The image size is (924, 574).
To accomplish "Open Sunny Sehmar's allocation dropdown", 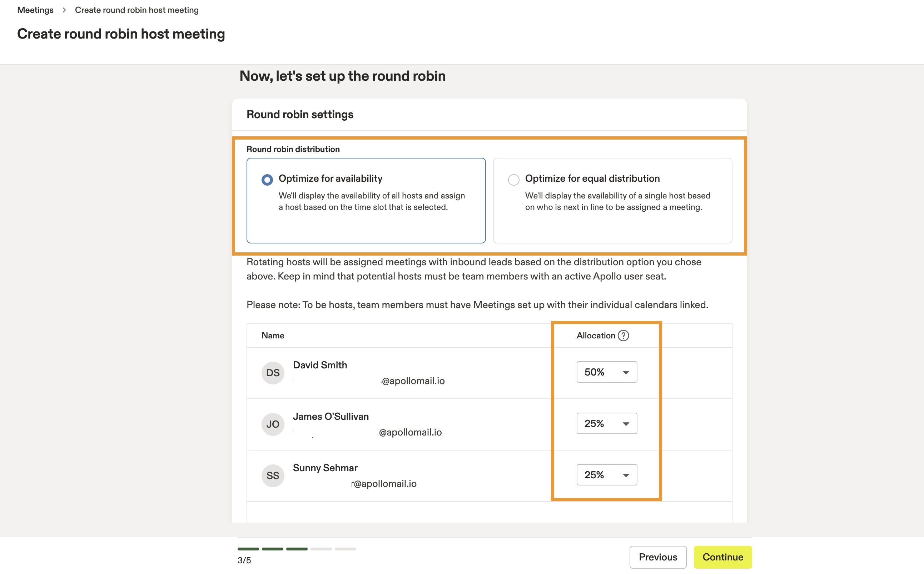I will [x=606, y=474].
